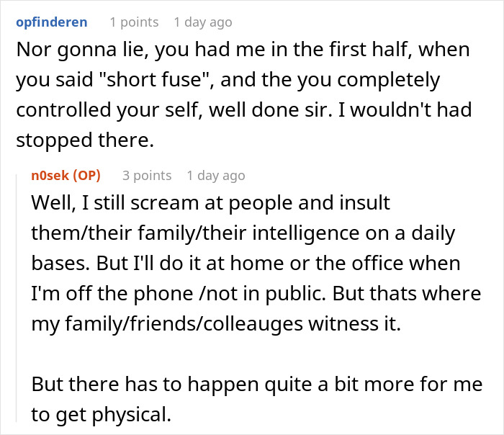Click the line starting 'Nor gonna lie'

(243, 50)
